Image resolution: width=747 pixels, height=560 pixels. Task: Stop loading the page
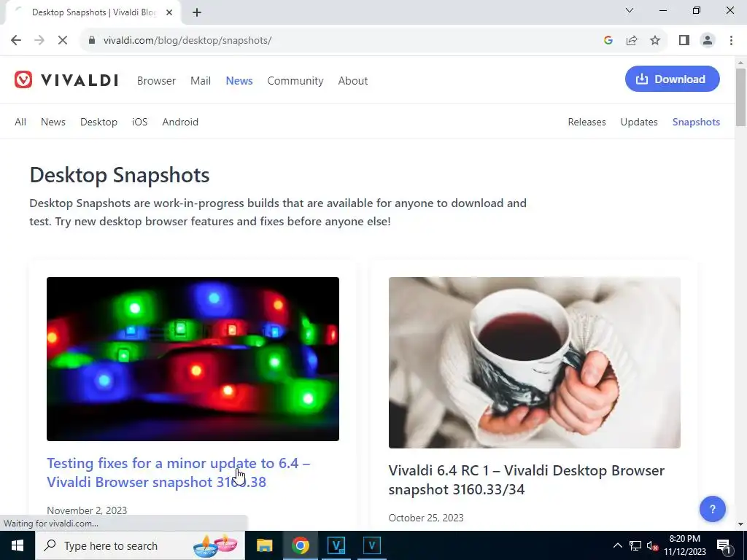click(x=63, y=41)
